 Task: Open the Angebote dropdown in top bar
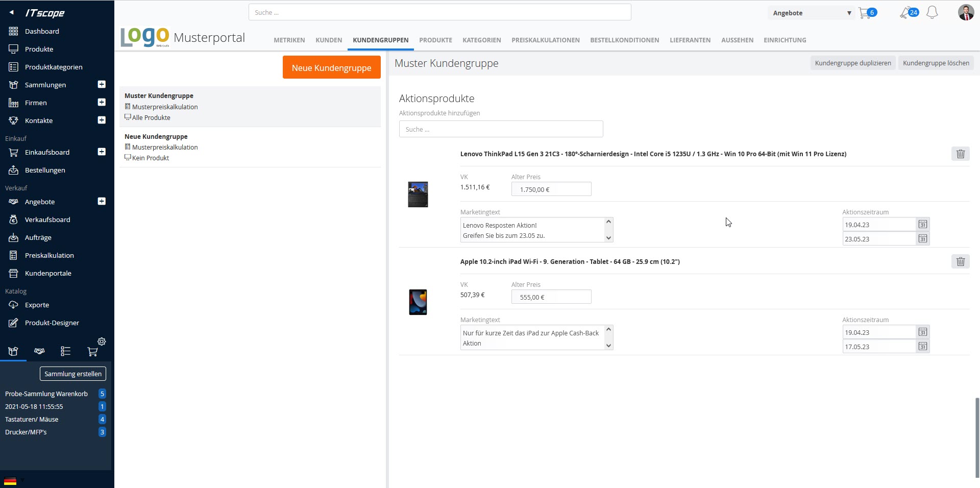point(812,13)
